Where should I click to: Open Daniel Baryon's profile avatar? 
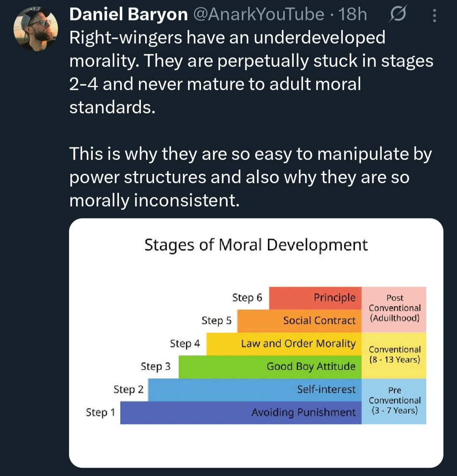click(x=36, y=28)
